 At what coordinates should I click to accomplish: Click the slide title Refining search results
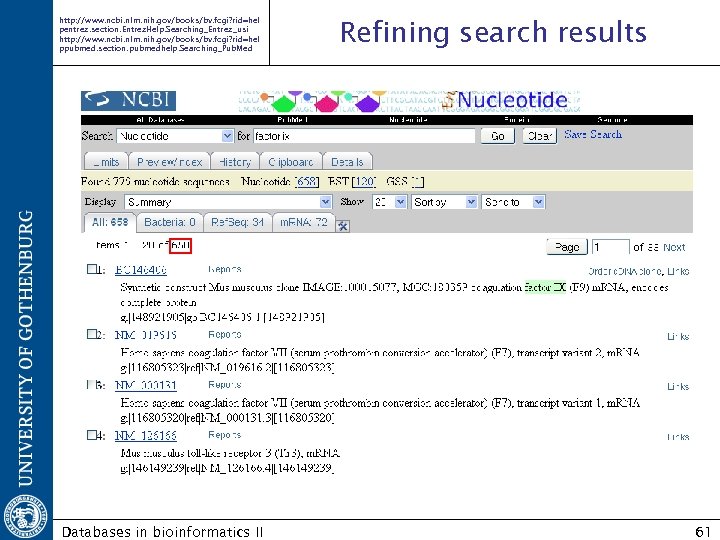coord(493,32)
